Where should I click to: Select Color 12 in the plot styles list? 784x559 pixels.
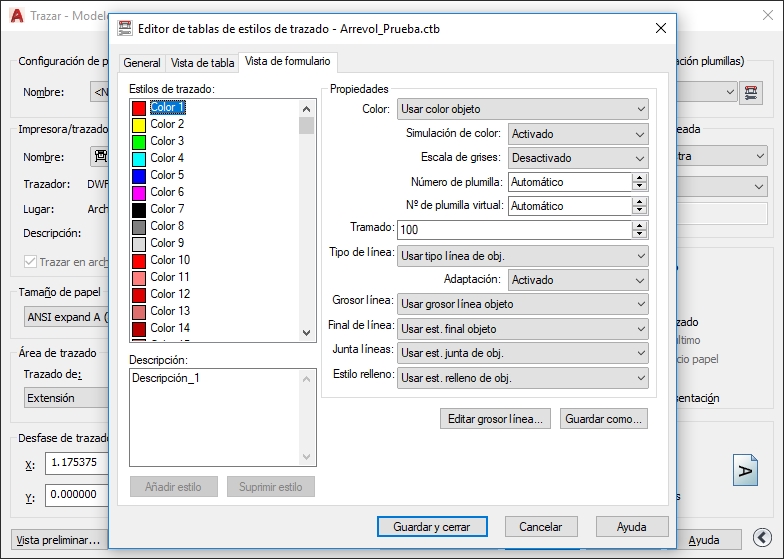[x=170, y=294]
